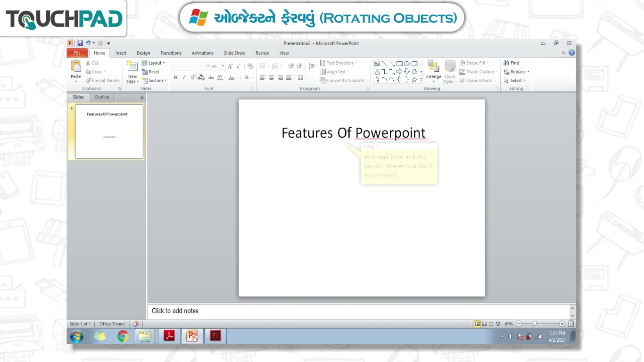Viewport: 644px width, 362px height.
Task: Align text right
Action: pos(280,78)
